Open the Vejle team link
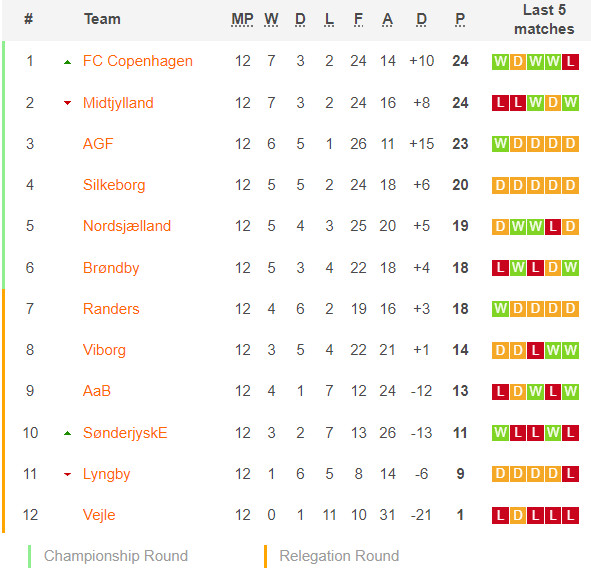Viewport: 591px width, 587px height. click(99, 515)
